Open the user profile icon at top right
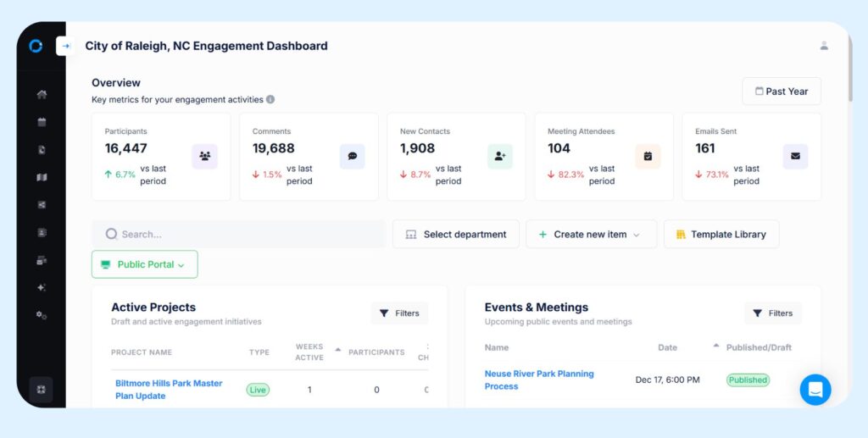 824,46
